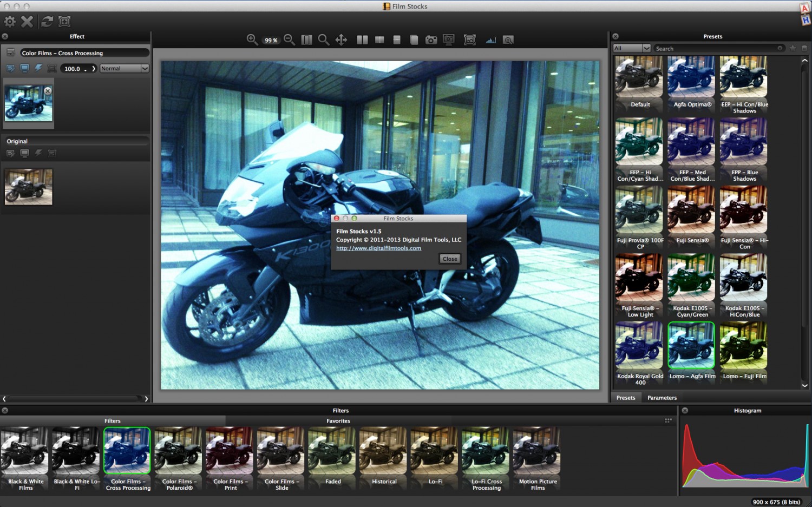
Task: Click the Effect panel scroll left arrow
Action: [4, 399]
